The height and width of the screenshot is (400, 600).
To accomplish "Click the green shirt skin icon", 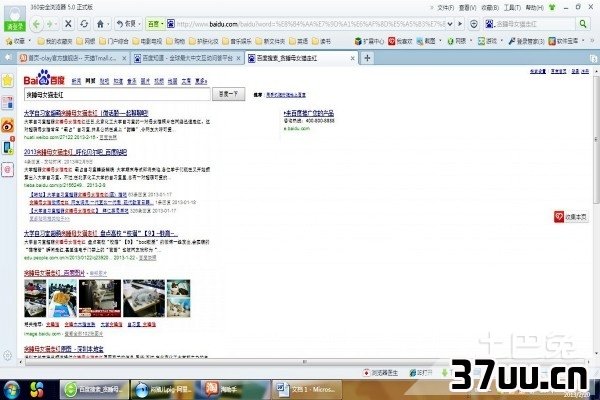I will pyautogui.click(x=552, y=7).
